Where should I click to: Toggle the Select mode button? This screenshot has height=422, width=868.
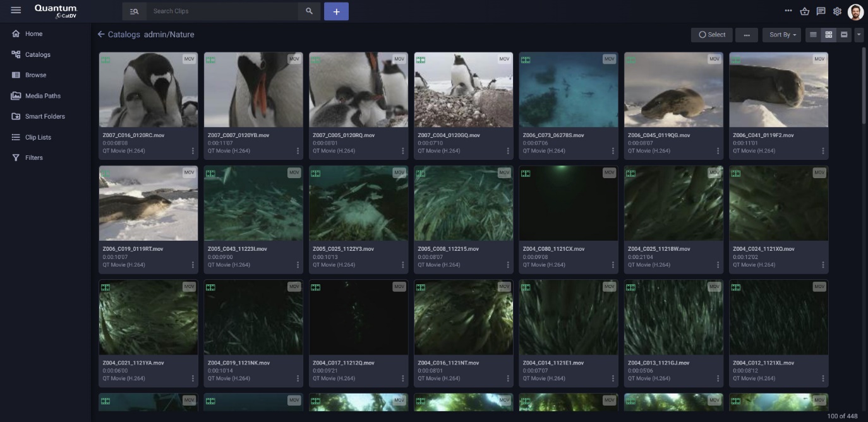[x=712, y=35]
